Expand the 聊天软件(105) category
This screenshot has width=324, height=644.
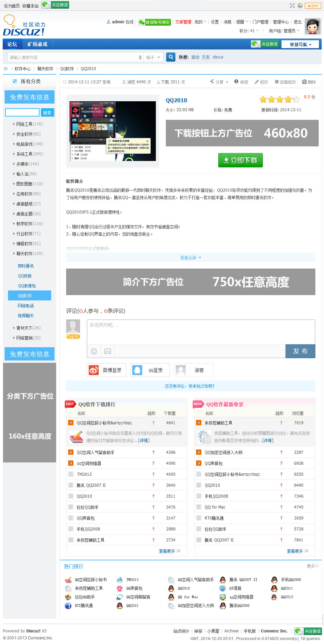tap(28, 254)
